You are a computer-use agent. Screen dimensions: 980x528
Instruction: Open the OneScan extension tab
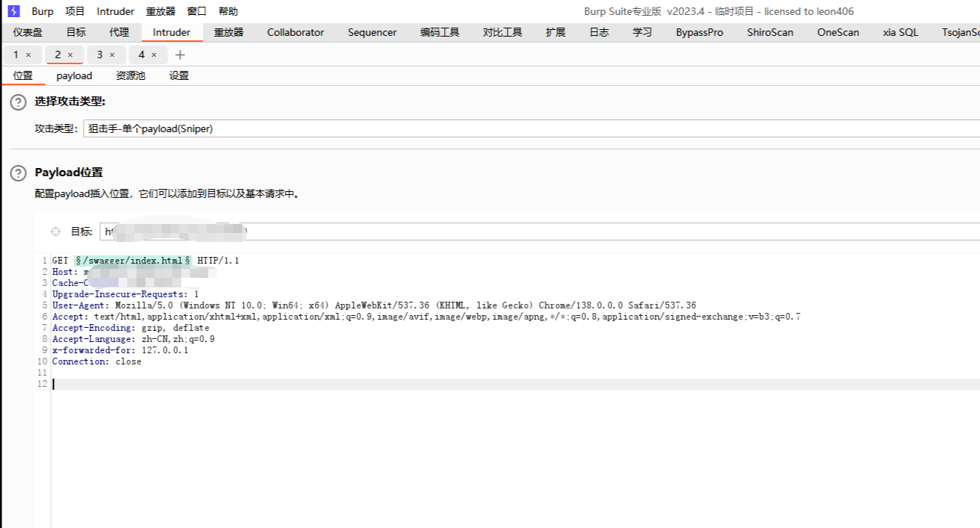(838, 32)
